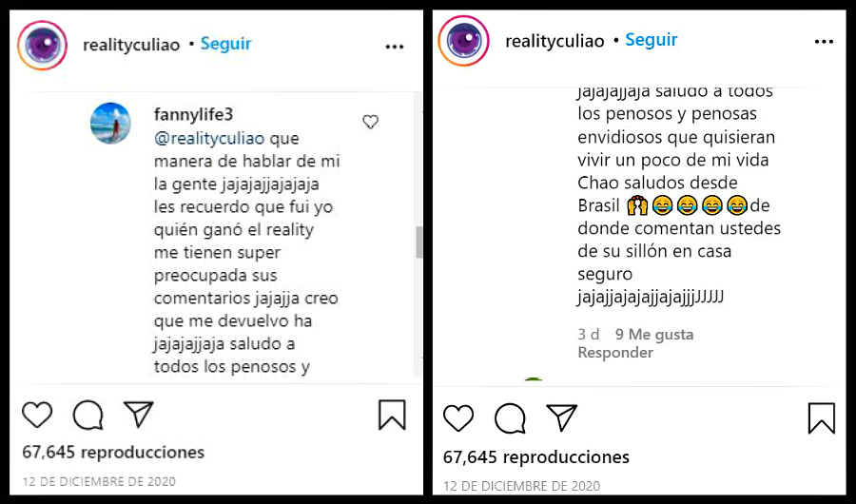This screenshot has height=504, width=856.
Task: Open the realityculiao avatar on right post
Action: coord(463,41)
